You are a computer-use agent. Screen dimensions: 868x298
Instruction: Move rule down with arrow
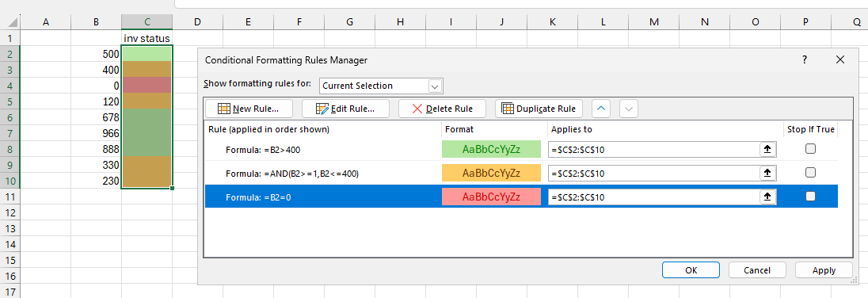click(x=628, y=109)
